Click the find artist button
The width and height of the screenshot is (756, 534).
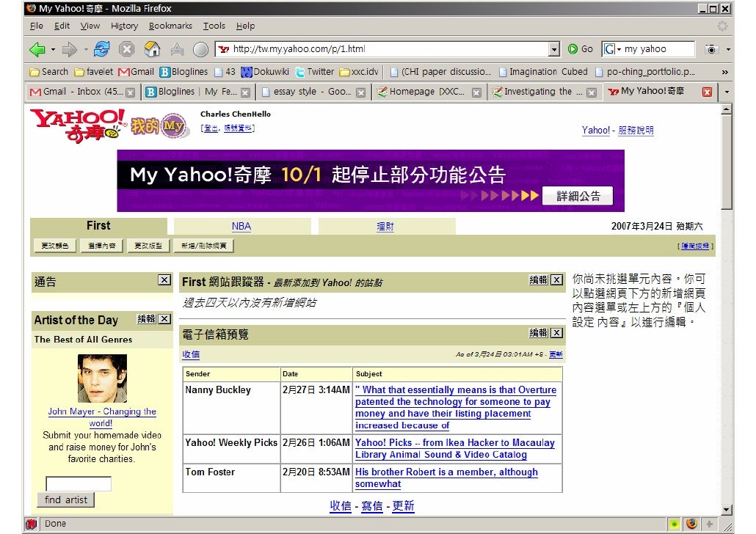[x=65, y=500]
